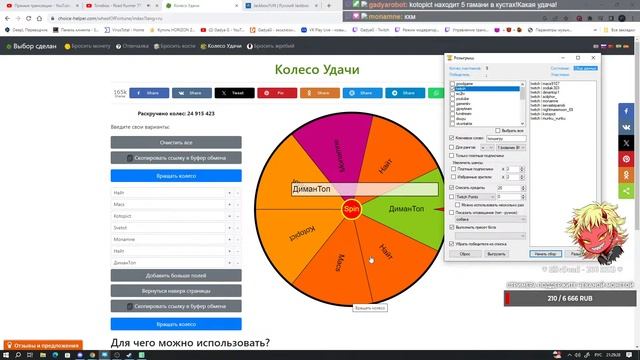
Task: Click the top 'Вращать колесо' blue button
Action: pyautogui.click(x=176, y=176)
